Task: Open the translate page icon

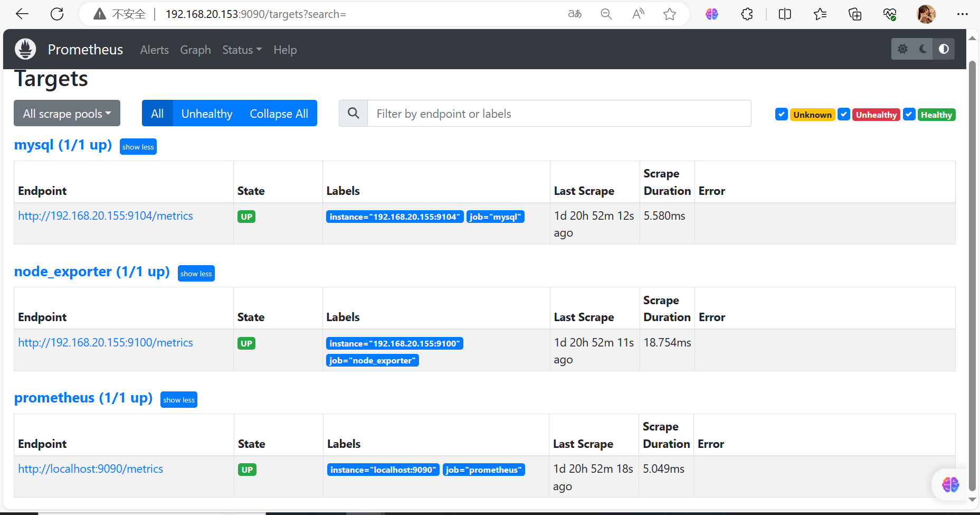Action: pos(575,14)
